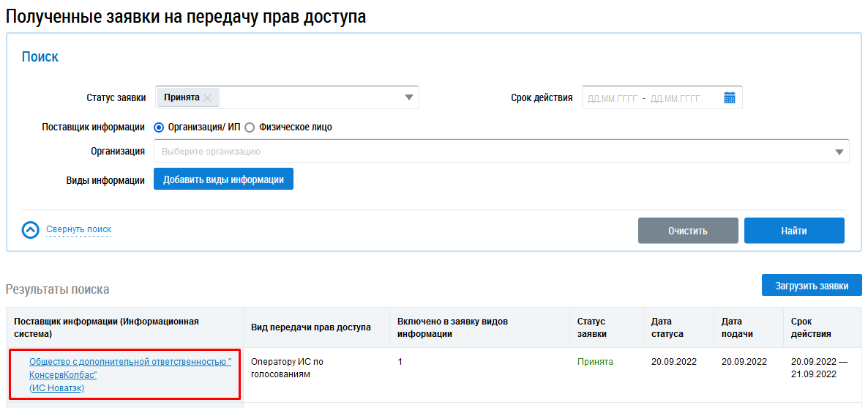Expand the Организация dropdown arrow
868x408 pixels.
click(839, 152)
